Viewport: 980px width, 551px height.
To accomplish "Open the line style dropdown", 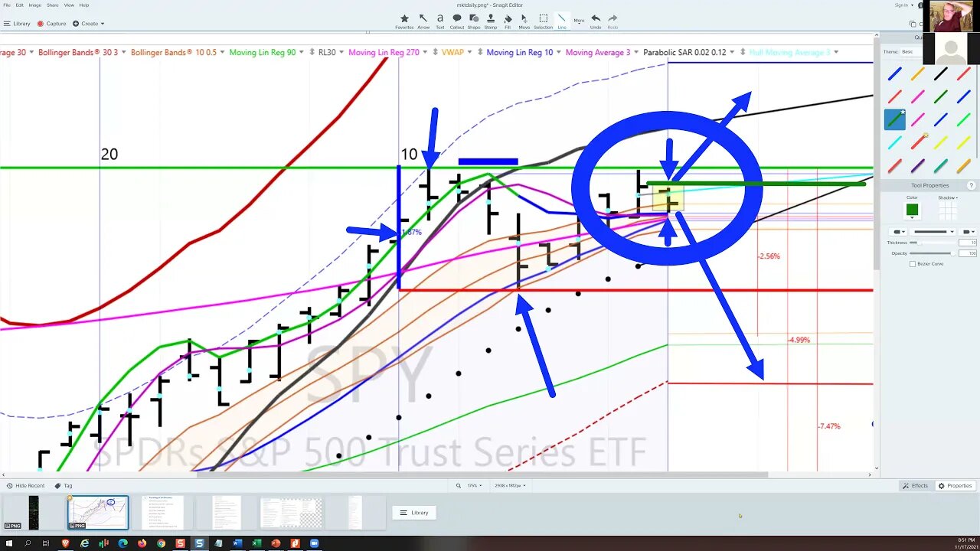I will 933,231.
